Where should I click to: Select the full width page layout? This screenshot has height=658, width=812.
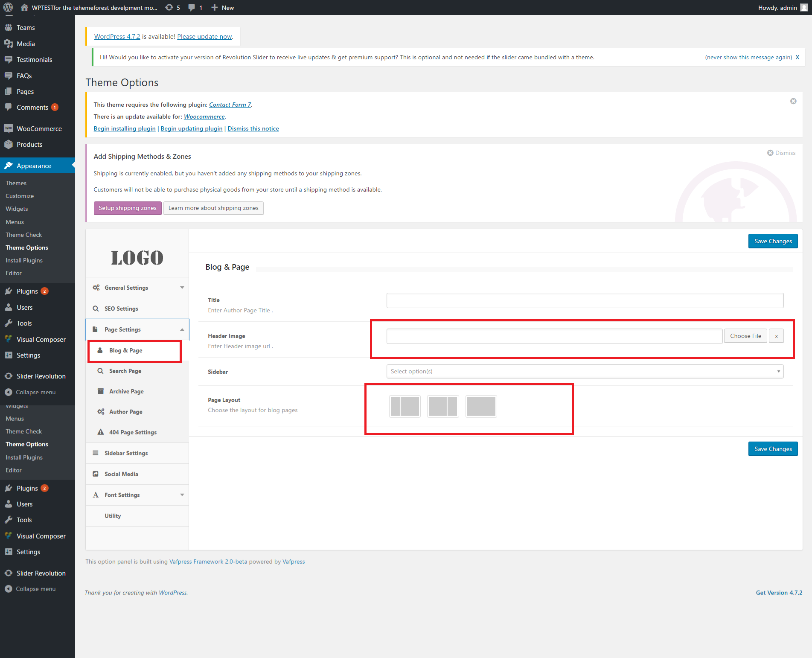(481, 406)
